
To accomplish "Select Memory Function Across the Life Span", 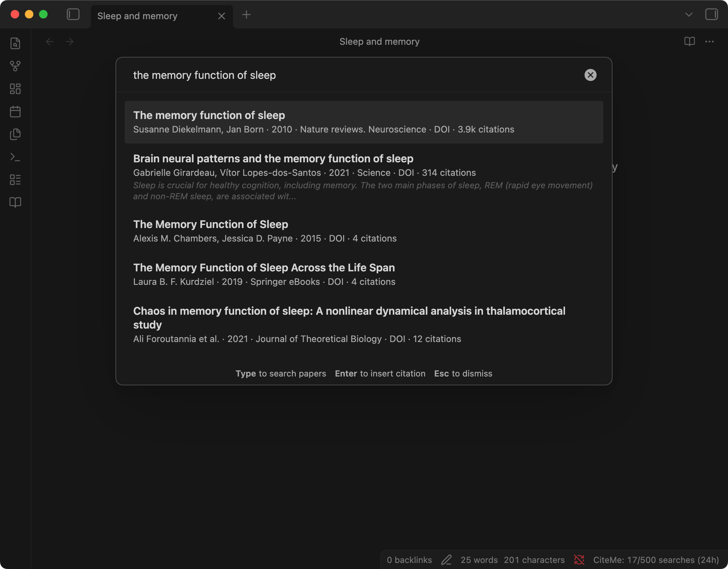I will [364, 274].
